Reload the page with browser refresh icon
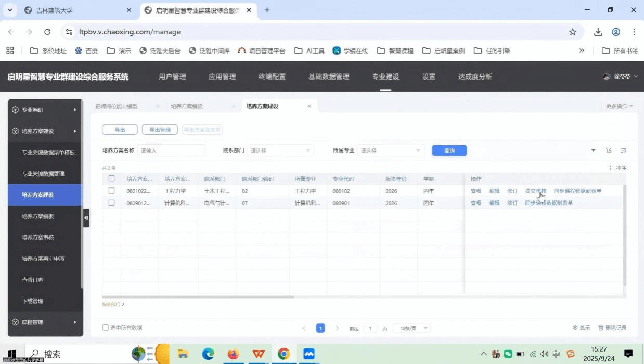The width and height of the screenshot is (644, 364). (x=47, y=32)
